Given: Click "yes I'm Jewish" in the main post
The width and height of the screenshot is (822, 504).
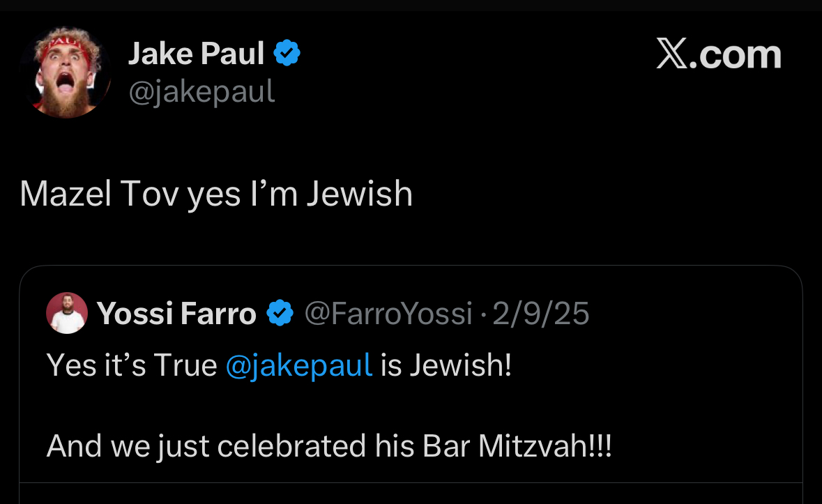Looking at the screenshot, I should coord(300,194).
